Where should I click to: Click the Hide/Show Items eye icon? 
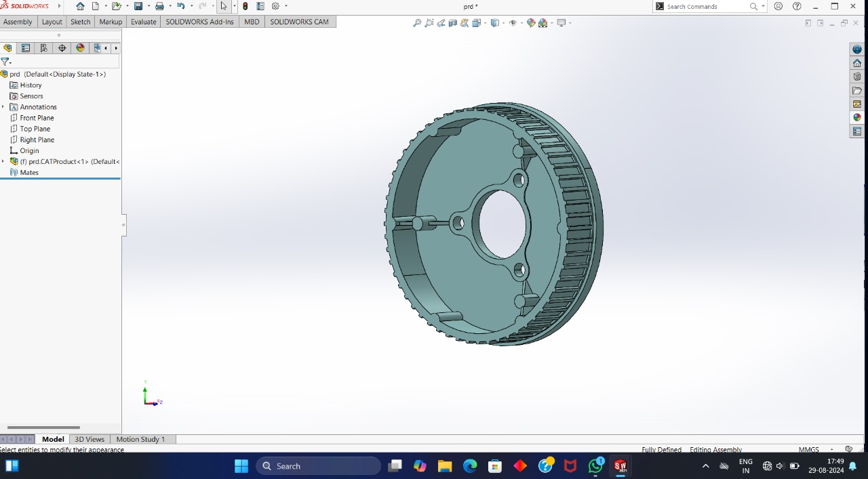pyautogui.click(x=513, y=23)
